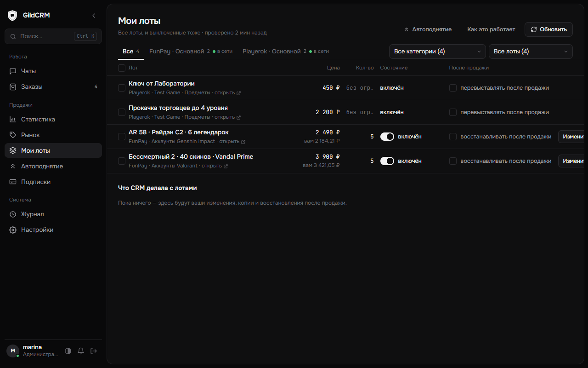Enable перевыставлять после продажи for Прокачка торговцев
This screenshot has width=588, height=368.
pyautogui.click(x=453, y=112)
